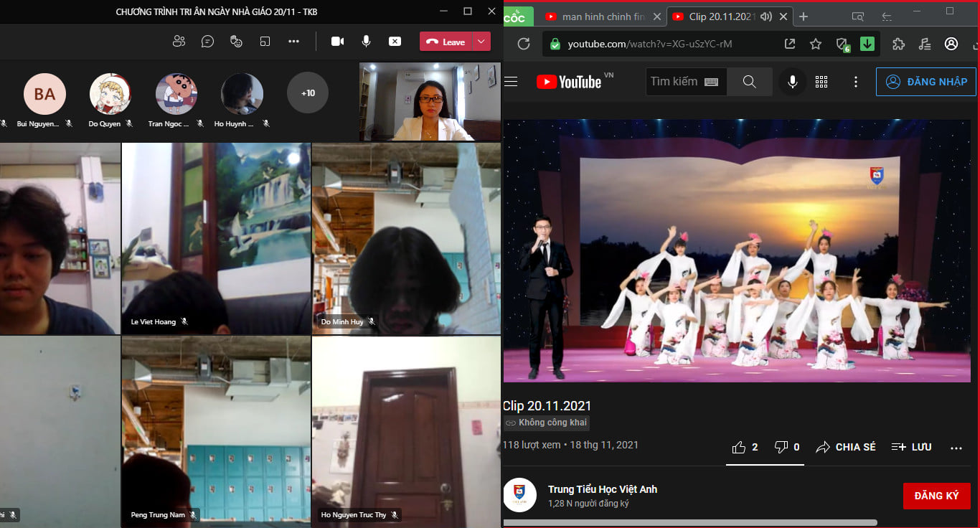This screenshot has height=528, width=980.
Task: Dislike the video with thumbs down
Action: tap(787, 447)
